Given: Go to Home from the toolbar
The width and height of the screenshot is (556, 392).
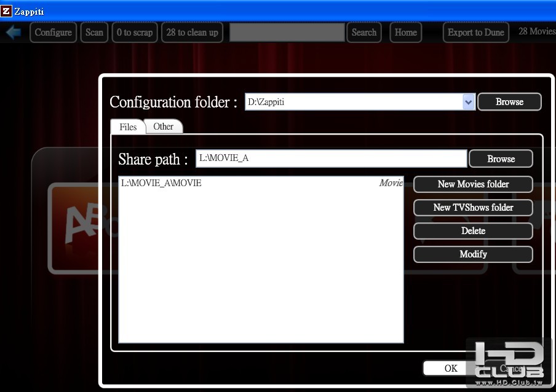Looking at the screenshot, I should click(406, 32).
